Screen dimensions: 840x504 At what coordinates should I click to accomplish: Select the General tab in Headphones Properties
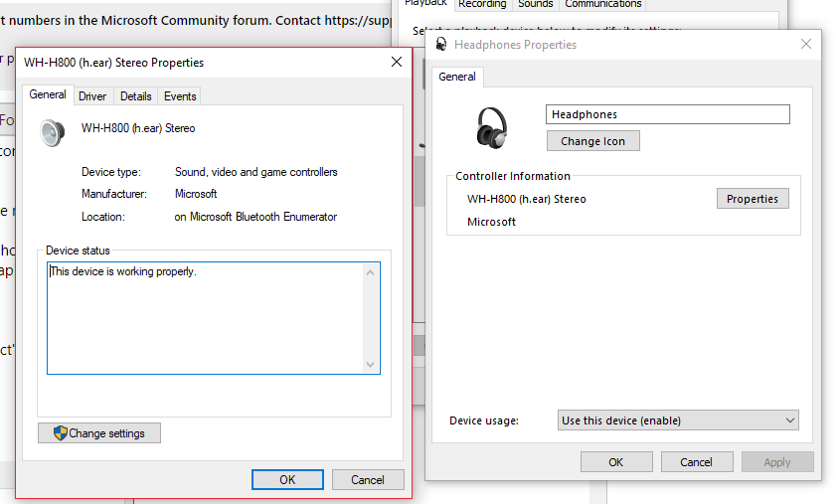pyautogui.click(x=457, y=77)
